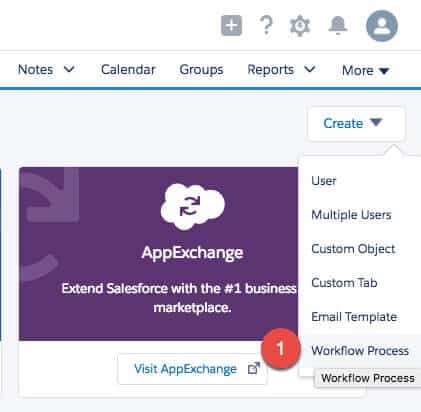Open the user profile avatar
This screenshot has height=412, width=421.
(x=382, y=26)
